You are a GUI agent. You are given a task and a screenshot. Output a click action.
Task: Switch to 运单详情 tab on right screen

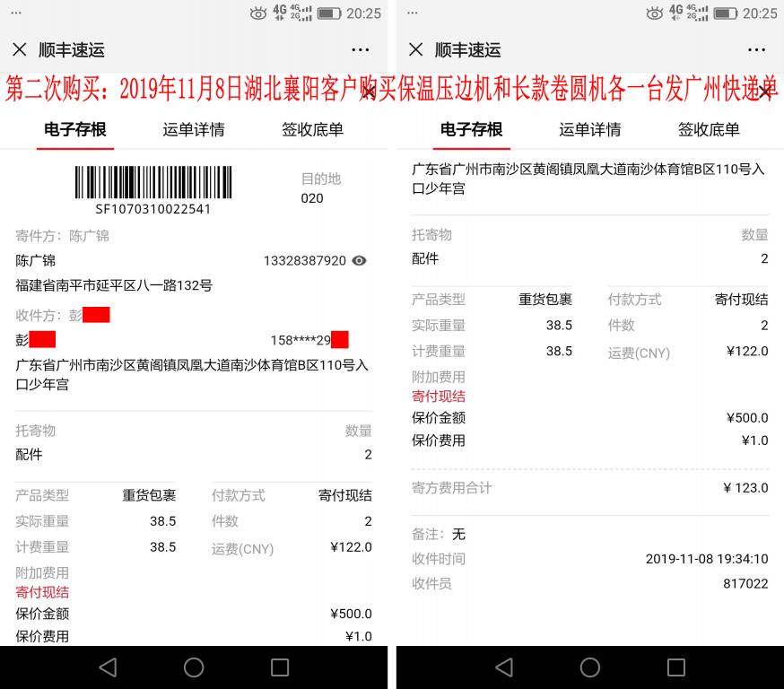(589, 129)
